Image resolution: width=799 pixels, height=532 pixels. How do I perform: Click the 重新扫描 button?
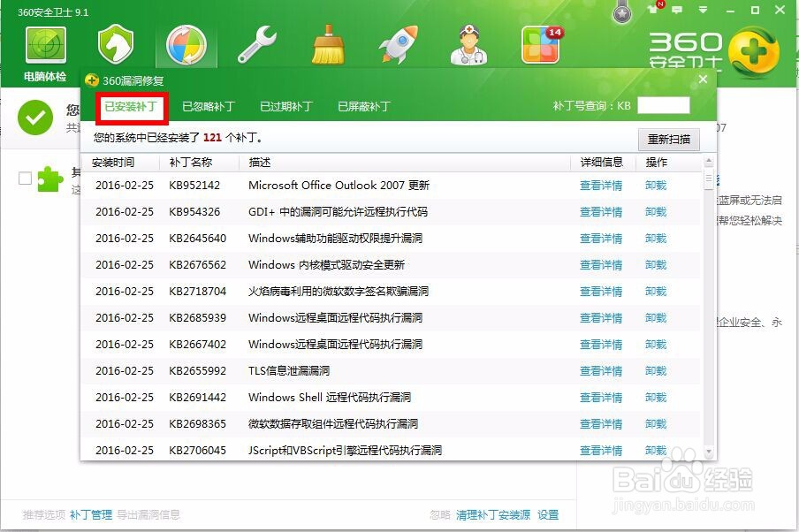[669, 139]
